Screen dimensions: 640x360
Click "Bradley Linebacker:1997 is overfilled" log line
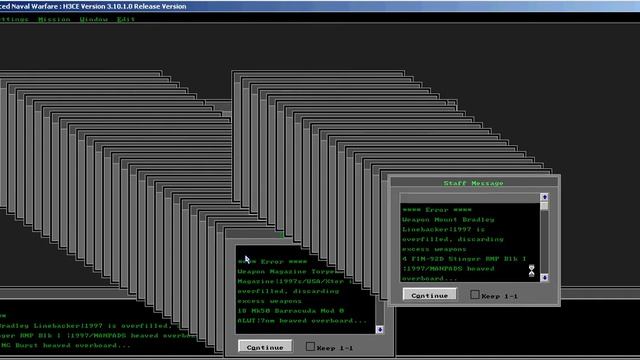(86, 326)
